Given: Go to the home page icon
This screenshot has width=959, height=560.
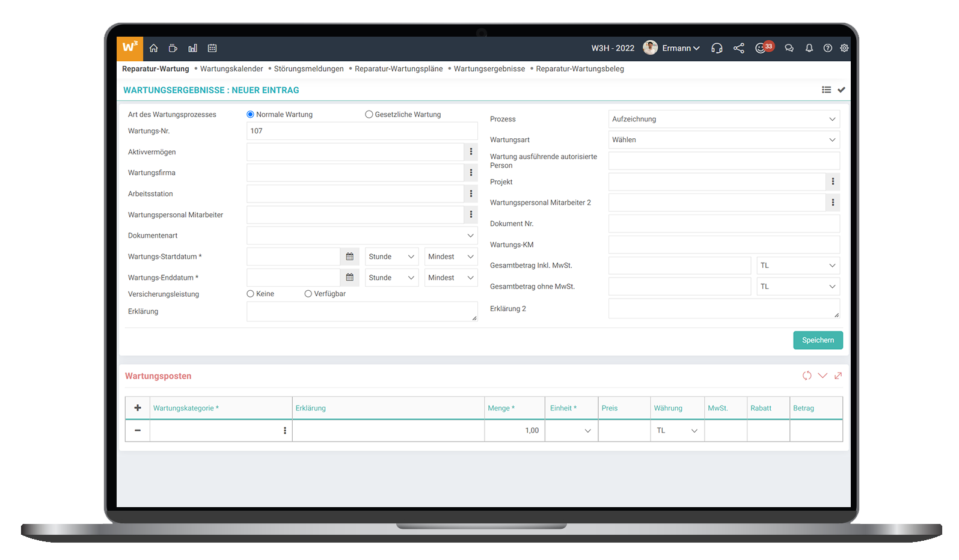Looking at the screenshot, I should 154,48.
